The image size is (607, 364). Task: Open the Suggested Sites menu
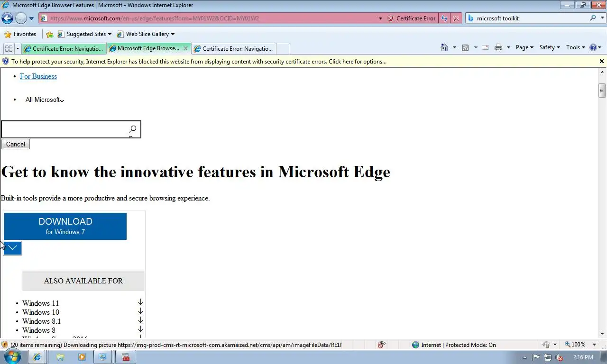click(x=84, y=34)
